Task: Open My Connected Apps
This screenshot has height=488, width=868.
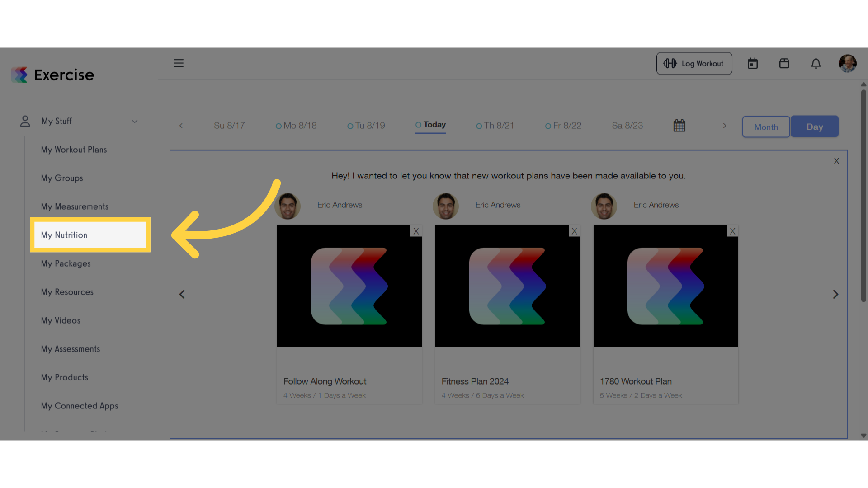Action: point(80,406)
